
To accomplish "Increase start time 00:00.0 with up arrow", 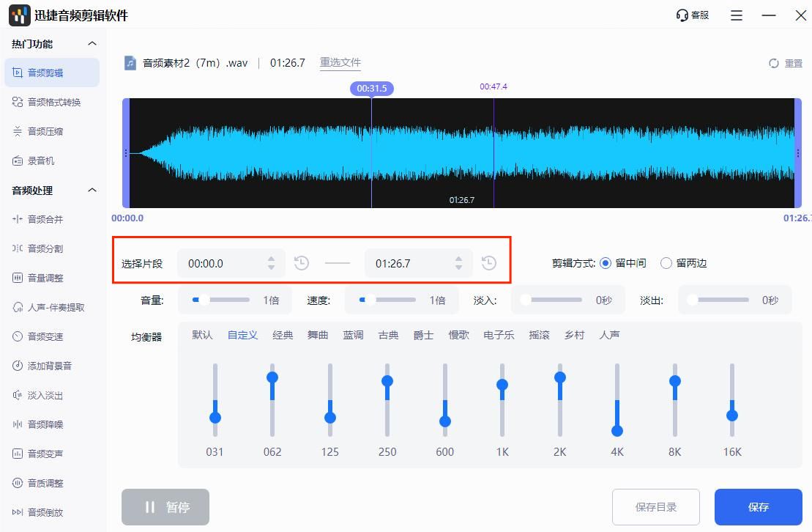I will (x=272, y=259).
